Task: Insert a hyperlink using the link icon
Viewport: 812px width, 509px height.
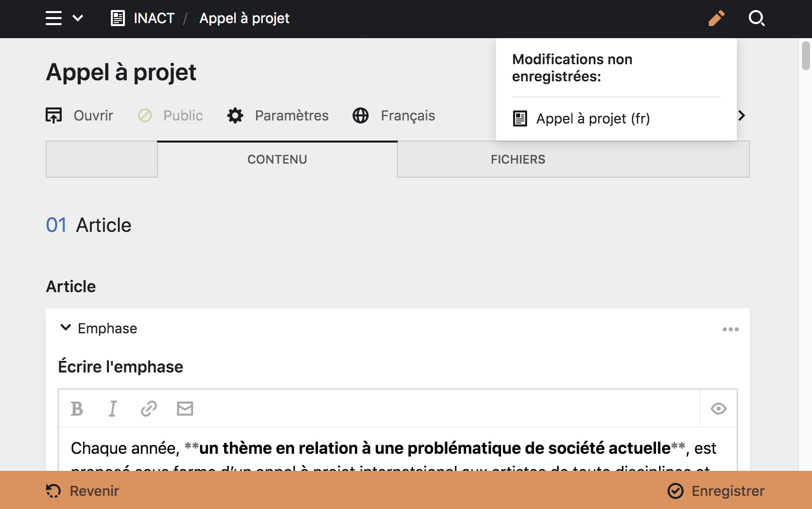Action: (x=148, y=408)
